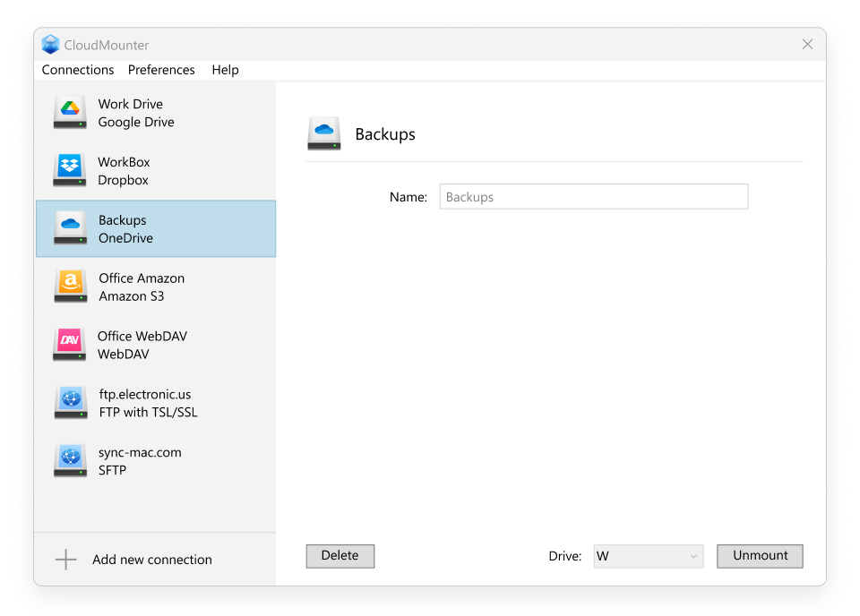Image resolution: width=860 pixels, height=616 pixels.
Task: Unmount the Backups drive
Action: click(x=760, y=556)
